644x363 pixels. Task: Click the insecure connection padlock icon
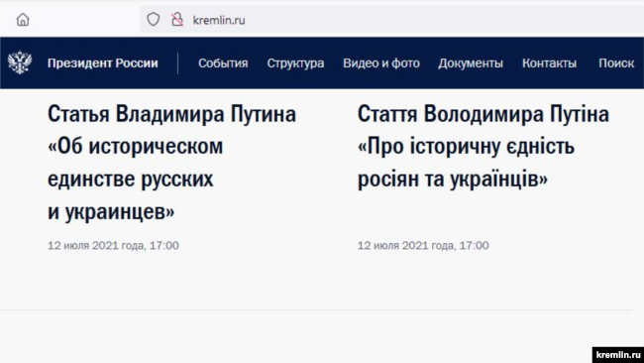point(177,19)
